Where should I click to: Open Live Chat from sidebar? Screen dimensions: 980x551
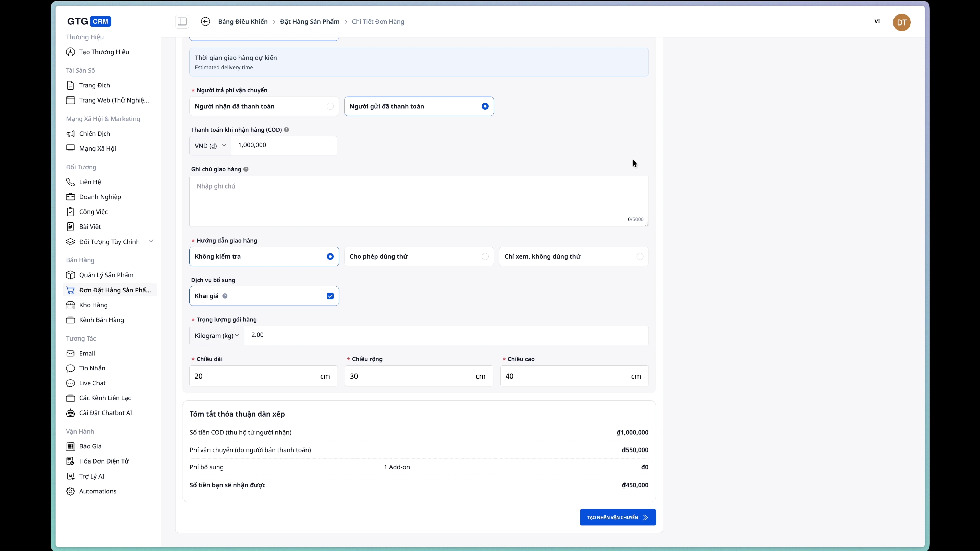coord(92,383)
